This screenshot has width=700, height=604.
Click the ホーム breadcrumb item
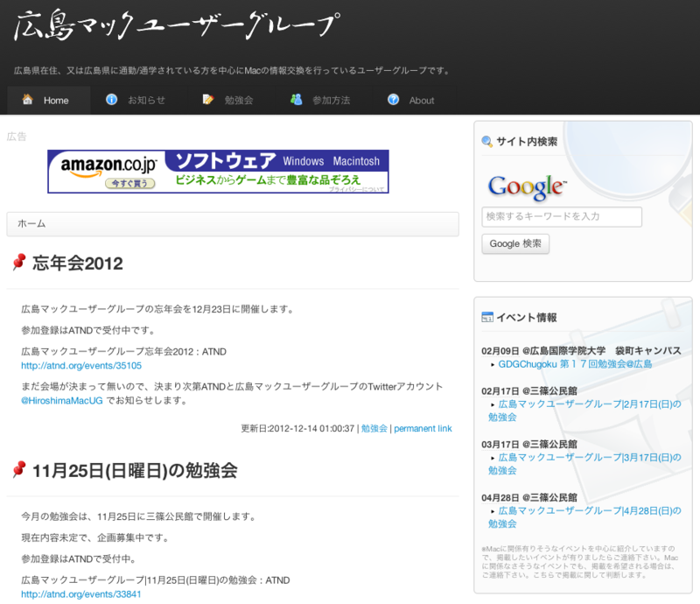31,223
